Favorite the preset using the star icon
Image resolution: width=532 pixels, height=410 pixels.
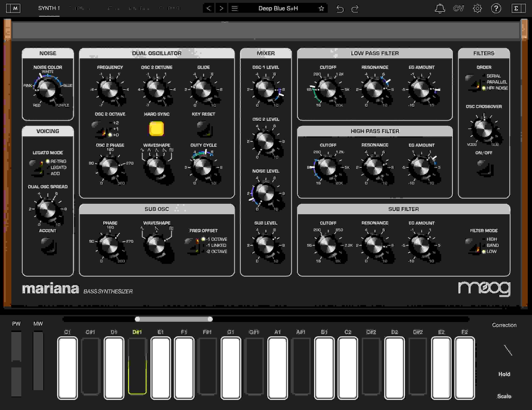coord(322,8)
